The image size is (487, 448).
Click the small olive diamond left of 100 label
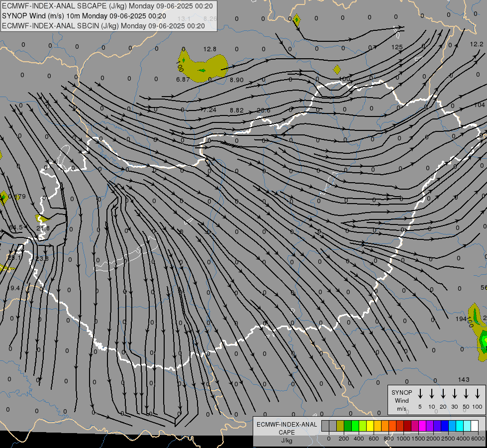[x=337, y=70]
